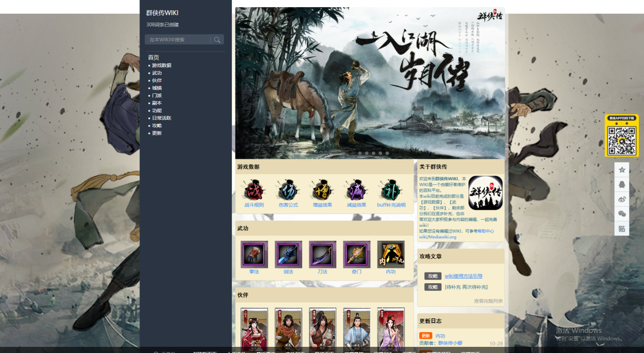Open 城镇 in the sidebar menu
Screen dimensions: 644x353
(x=157, y=88)
